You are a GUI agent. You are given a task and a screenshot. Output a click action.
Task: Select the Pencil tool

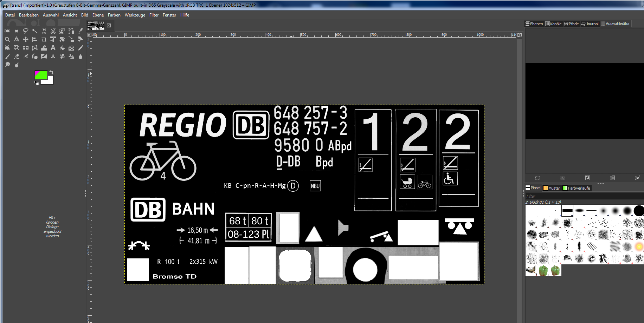(x=80, y=48)
